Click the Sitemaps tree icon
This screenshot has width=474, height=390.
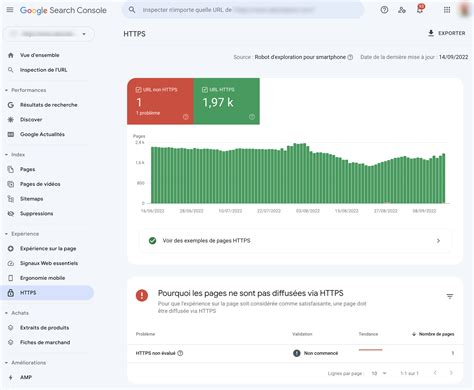pos(11,199)
